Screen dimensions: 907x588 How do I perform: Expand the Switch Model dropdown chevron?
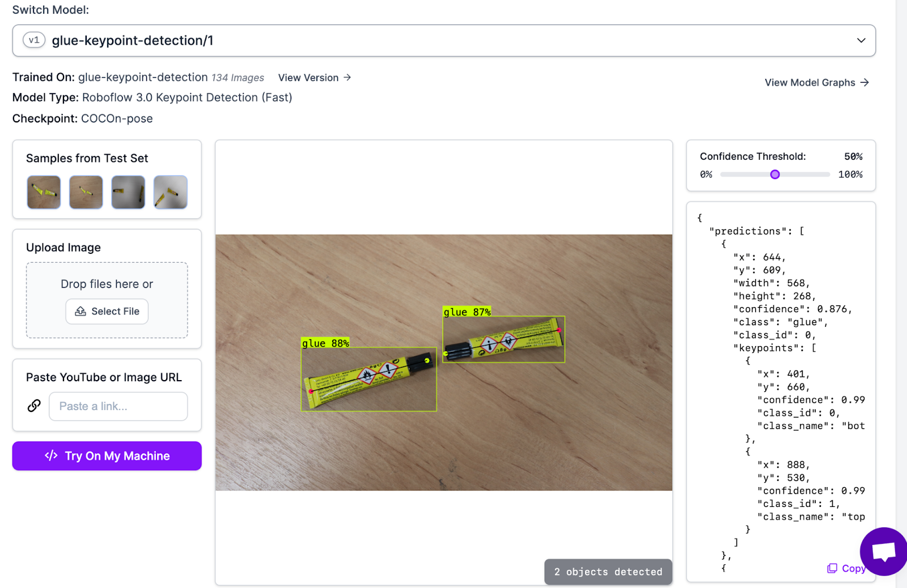point(861,40)
